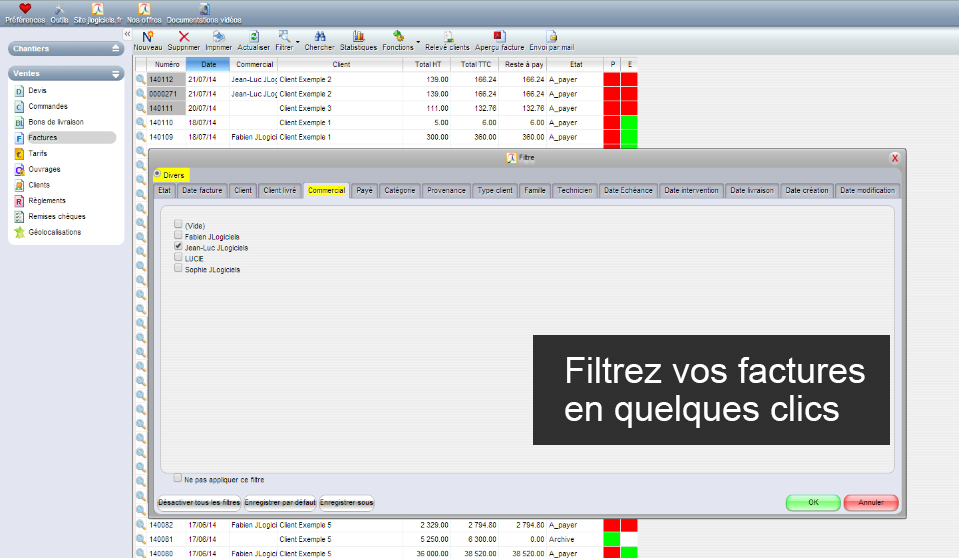This screenshot has height=558, width=959.
Task: Open Tarifs in the sidebar
Action: (37, 154)
